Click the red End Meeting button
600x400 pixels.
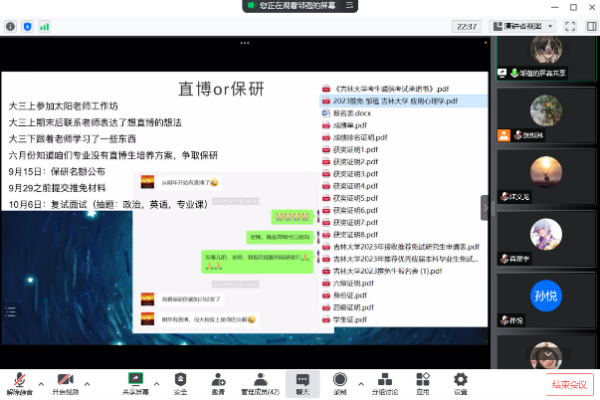(567, 384)
